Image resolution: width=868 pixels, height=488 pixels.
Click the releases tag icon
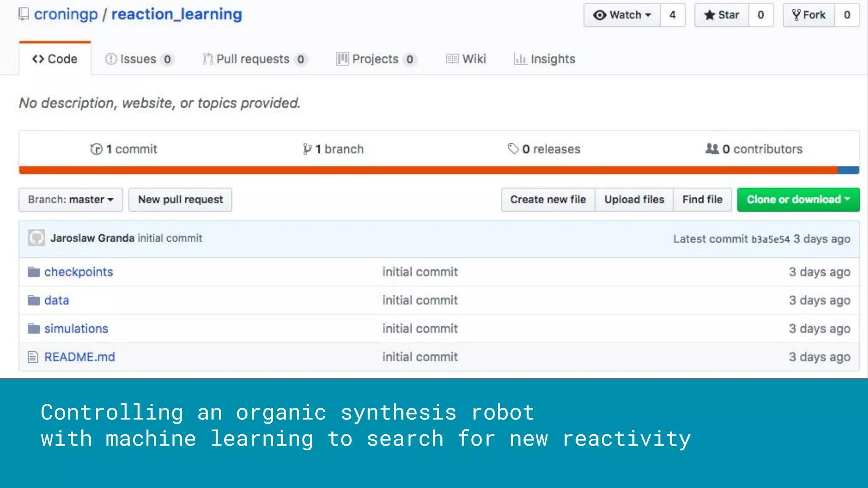point(513,149)
